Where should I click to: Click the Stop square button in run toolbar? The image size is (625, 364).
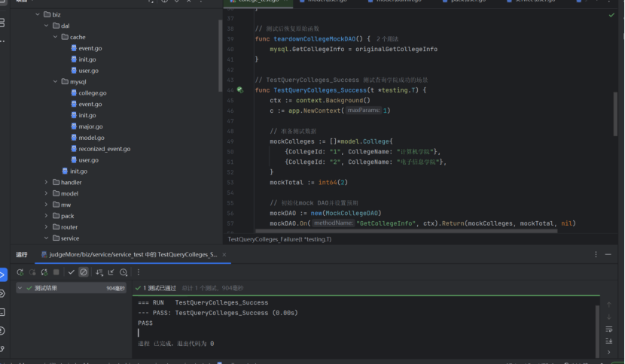(56, 272)
